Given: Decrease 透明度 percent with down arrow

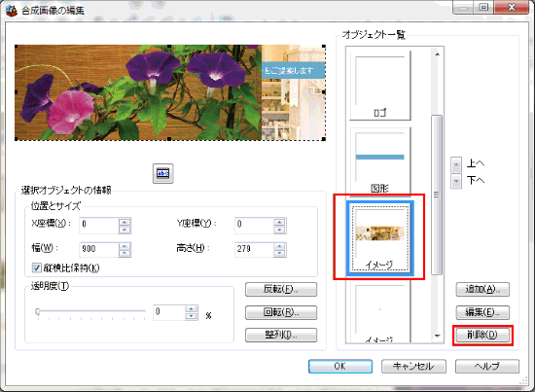Looking at the screenshot, I should [x=191, y=316].
